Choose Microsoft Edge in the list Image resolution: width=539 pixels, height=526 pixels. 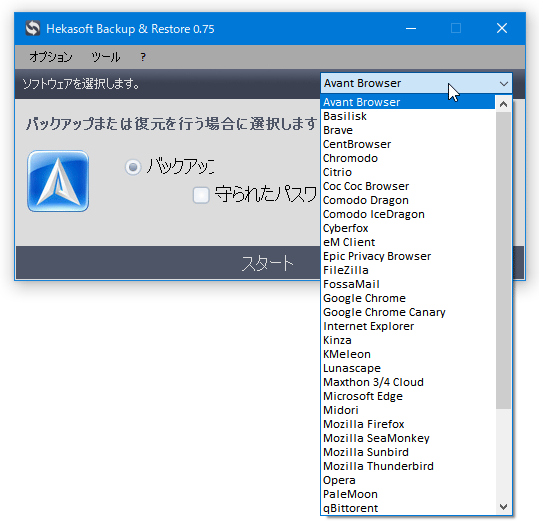pos(408,396)
